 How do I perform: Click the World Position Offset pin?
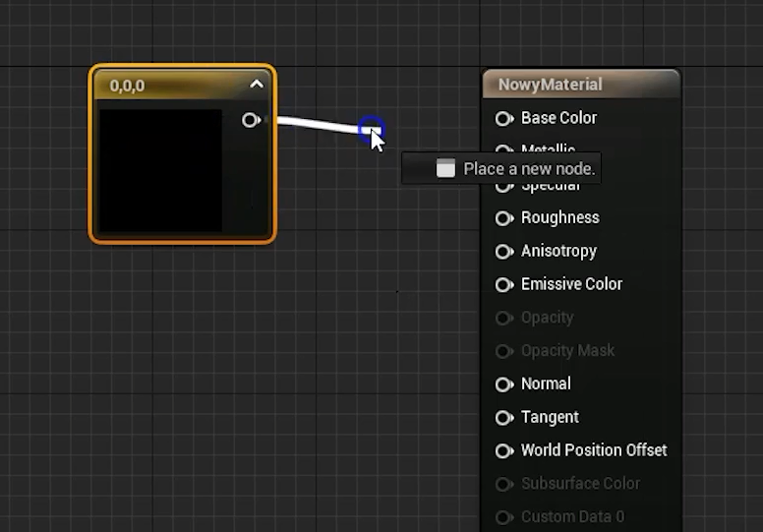click(503, 450)
